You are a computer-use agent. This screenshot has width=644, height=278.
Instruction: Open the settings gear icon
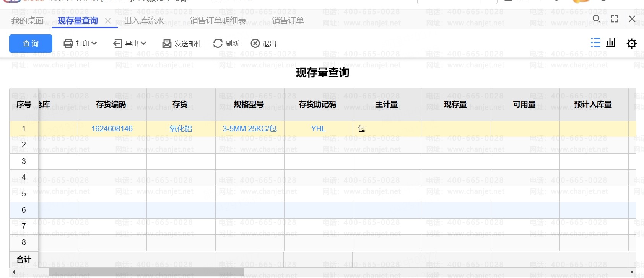632,44
